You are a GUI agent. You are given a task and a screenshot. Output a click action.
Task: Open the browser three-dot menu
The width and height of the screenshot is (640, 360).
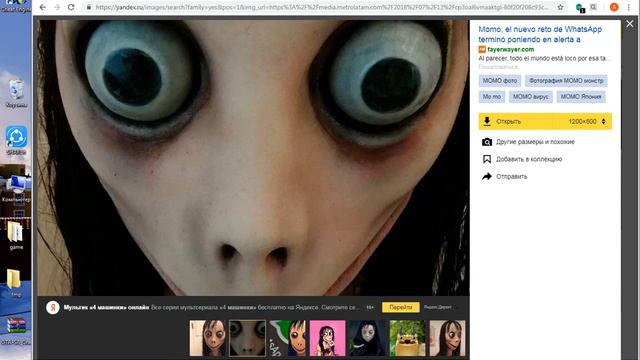click(629, 7)
